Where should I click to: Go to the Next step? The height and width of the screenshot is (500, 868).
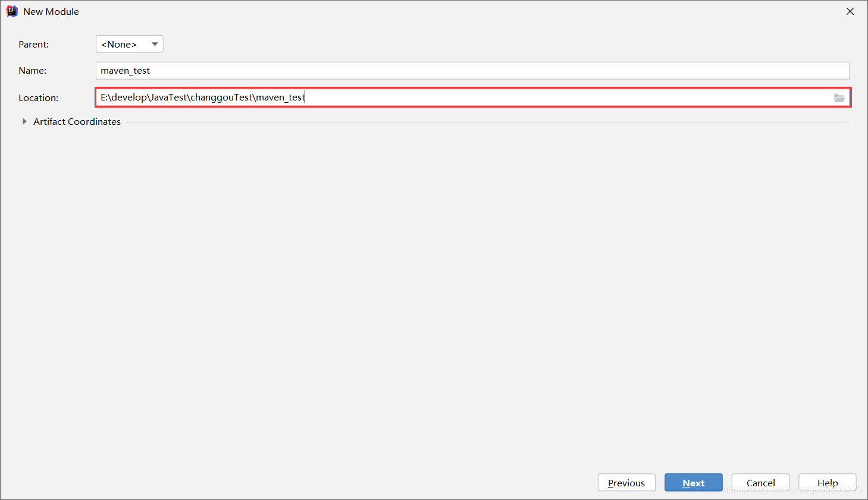coord(694,483)
